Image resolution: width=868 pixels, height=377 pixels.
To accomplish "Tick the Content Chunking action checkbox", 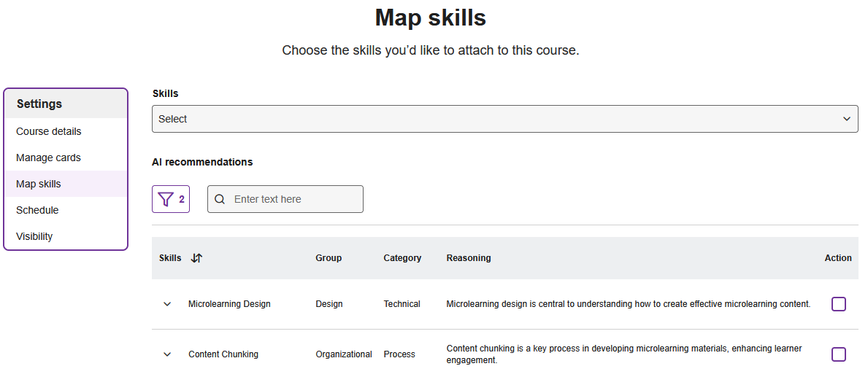I will point(839,354).
